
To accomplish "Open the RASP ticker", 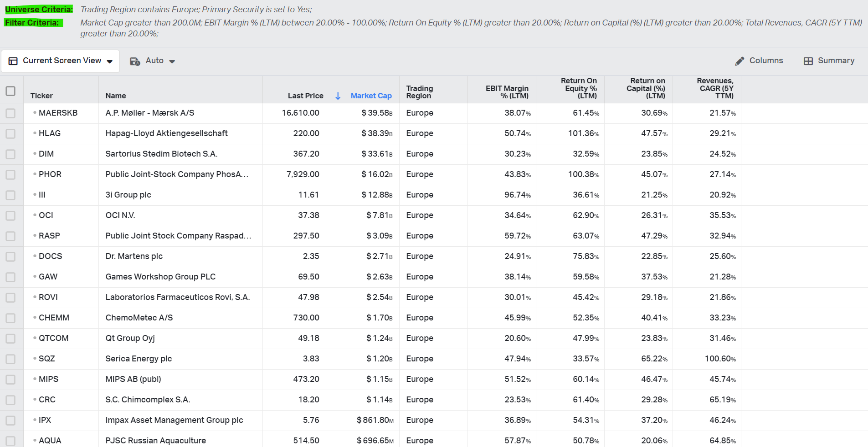I will tap(49, 236).
